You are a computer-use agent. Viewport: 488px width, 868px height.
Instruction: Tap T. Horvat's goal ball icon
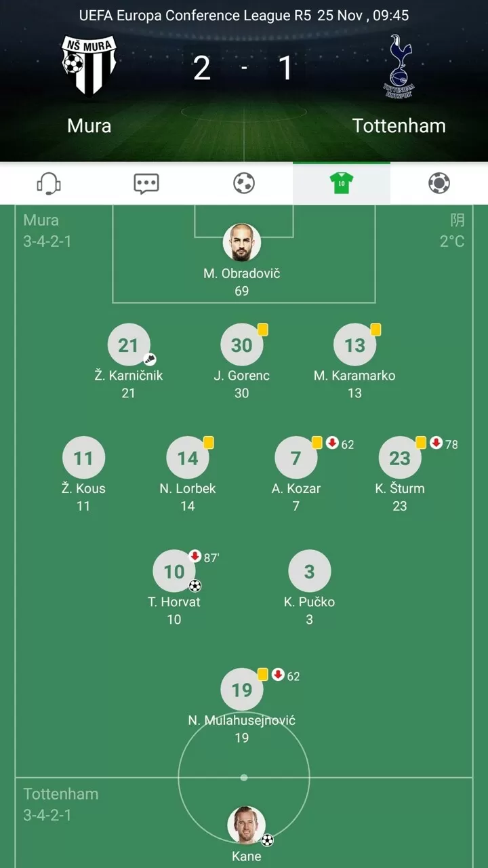pos(195,586)
